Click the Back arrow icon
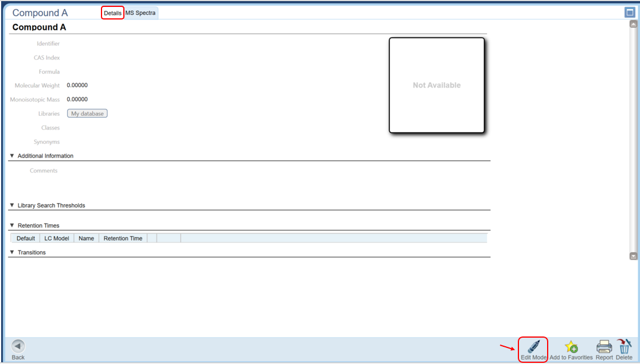The height and width of the screenshot is (364, 640). (x=18, y=346)
